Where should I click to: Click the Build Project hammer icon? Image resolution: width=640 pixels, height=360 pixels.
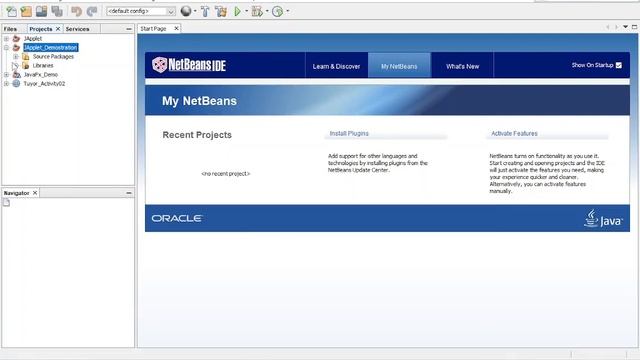tap(205, 11)
